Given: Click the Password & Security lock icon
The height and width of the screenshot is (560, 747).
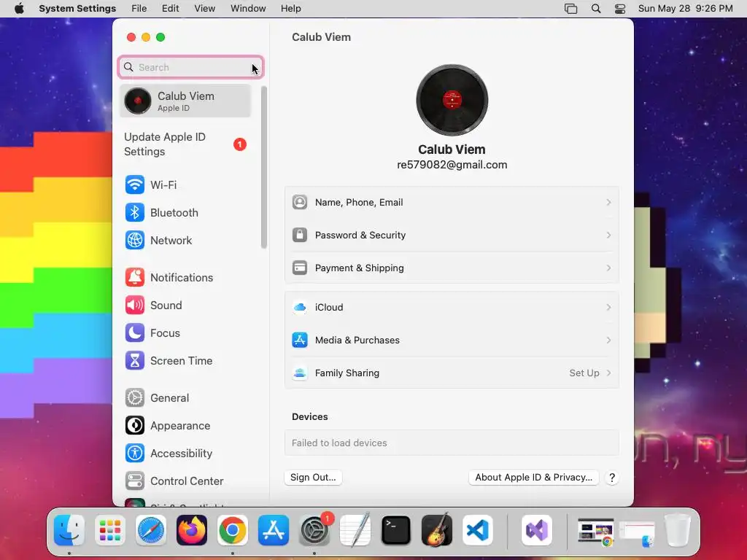Looking at the screenshot, I should click(x=300, y=235).
